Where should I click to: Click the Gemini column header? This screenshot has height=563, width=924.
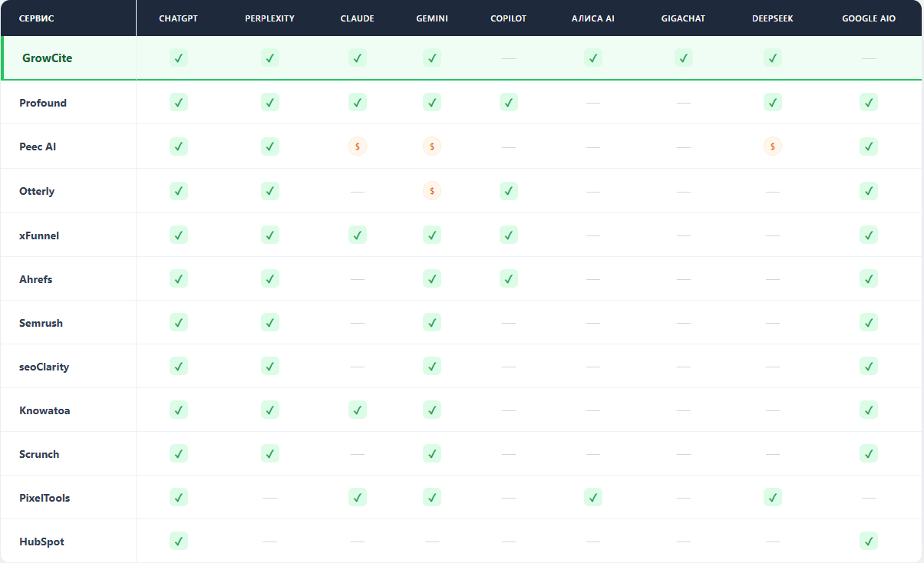[432, 18]
